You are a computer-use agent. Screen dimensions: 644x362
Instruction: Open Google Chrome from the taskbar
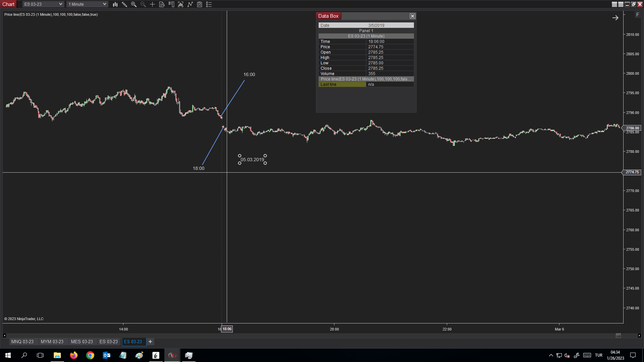(x=90, y=355)
